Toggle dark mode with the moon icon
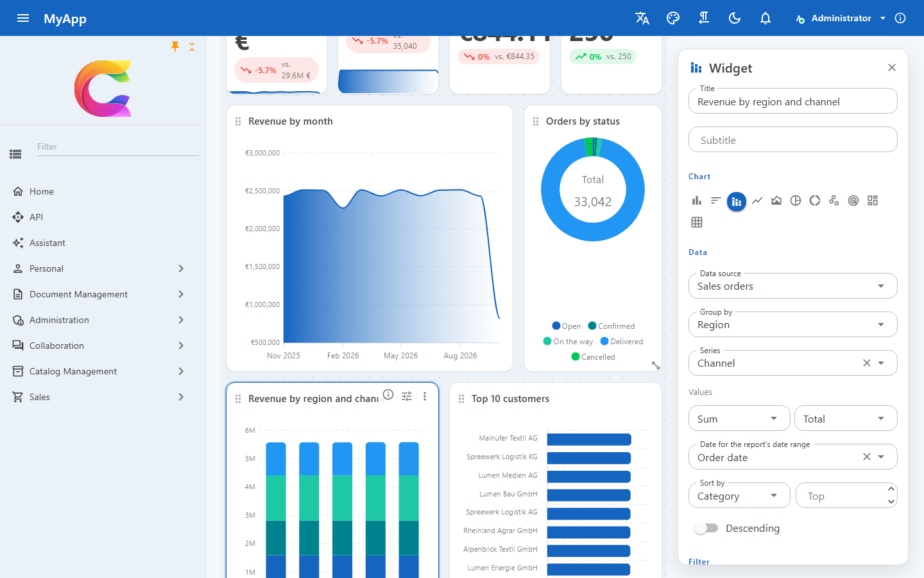 click(735, 18)
